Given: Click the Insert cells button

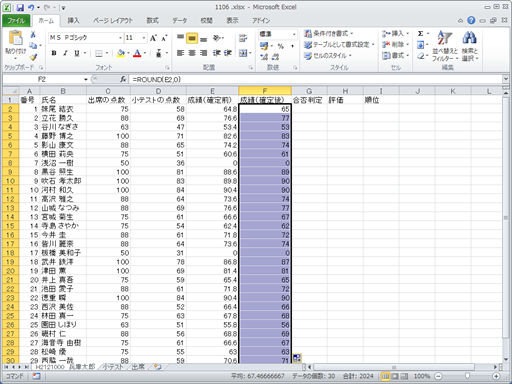Looking at the screenshot, I should (396, 34).
